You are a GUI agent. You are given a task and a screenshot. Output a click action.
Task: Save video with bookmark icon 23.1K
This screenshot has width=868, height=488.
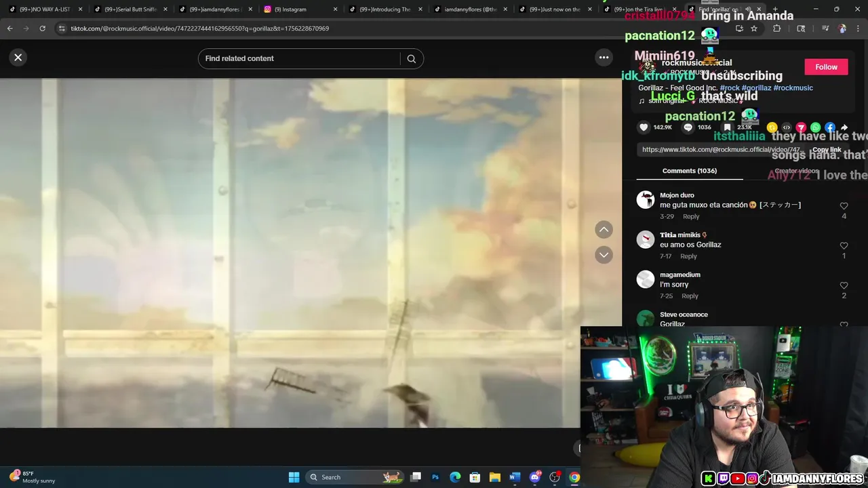[x=727, y=127]
